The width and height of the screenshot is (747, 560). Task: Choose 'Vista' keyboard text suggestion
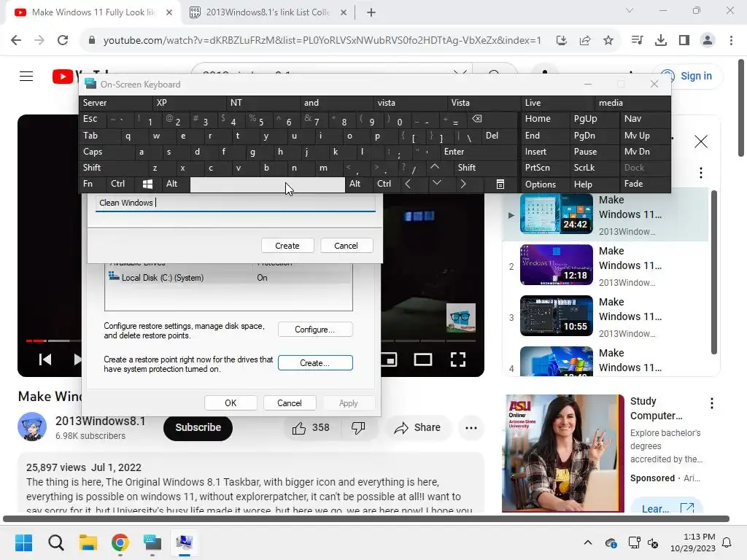(x=484, y=103)
